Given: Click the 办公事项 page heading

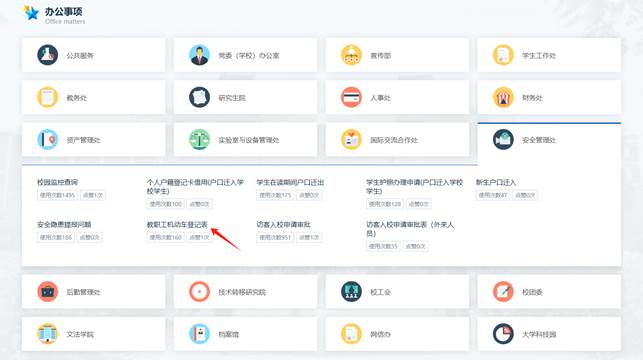Looking at the screenshot, I should coord(64,11).
